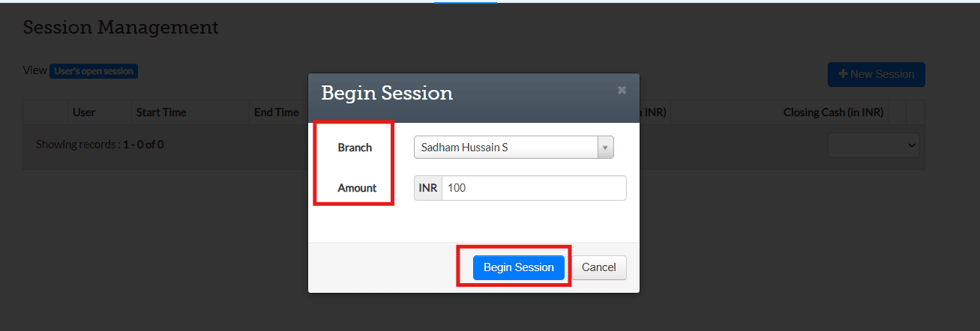The image size is (980, 331).
Task: Click the New Session plus button
Action: [876, 74]
